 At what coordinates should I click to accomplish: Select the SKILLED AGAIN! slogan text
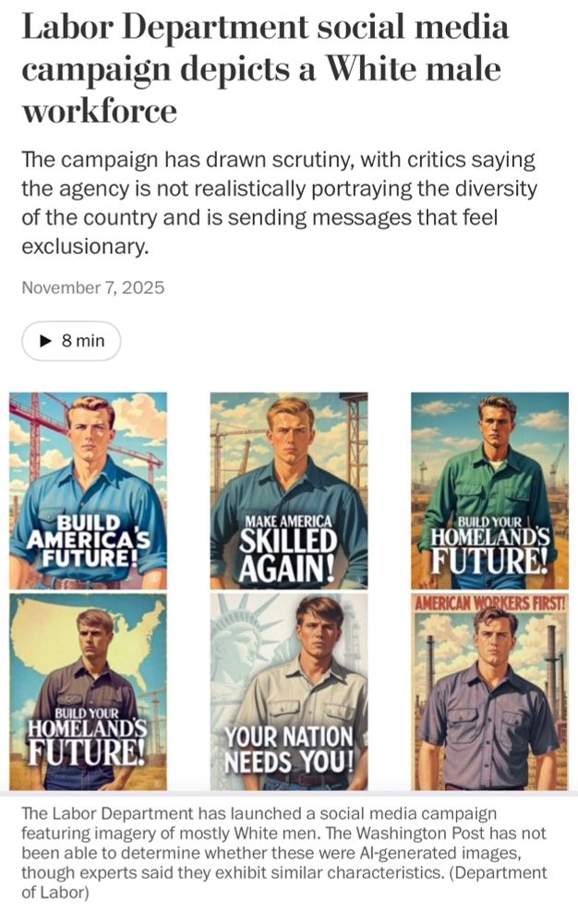288,554
